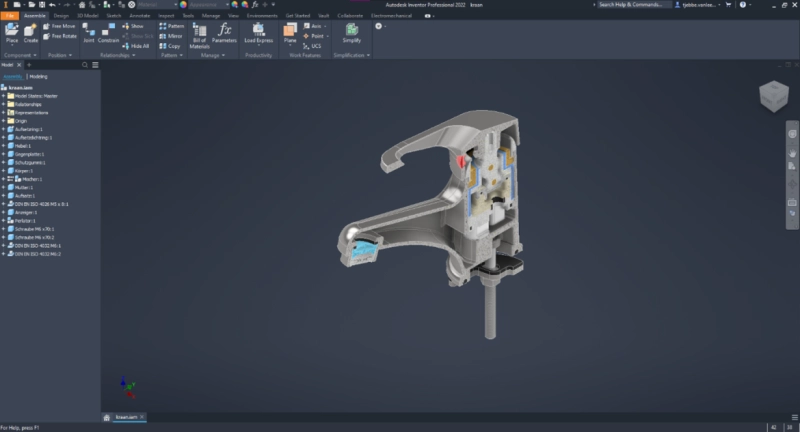Switch browser to Modeling view
800x432 pixels.
tap(38, 77)
